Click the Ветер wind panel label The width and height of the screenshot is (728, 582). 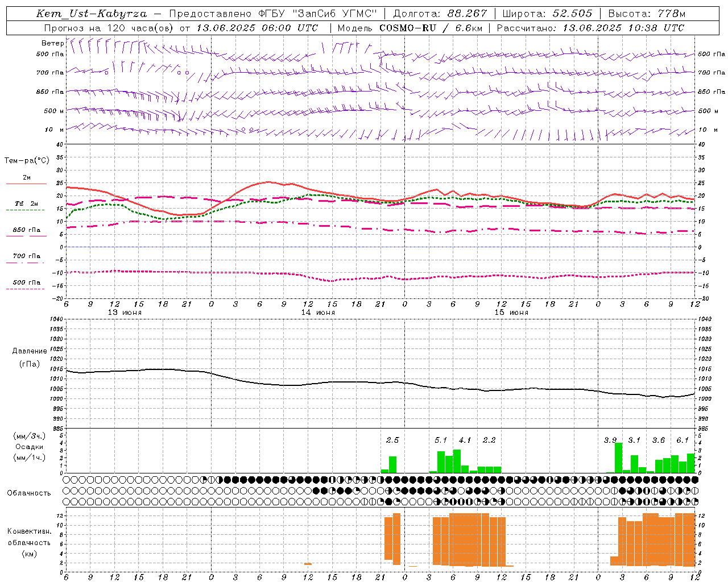click(x=52, y=43)
